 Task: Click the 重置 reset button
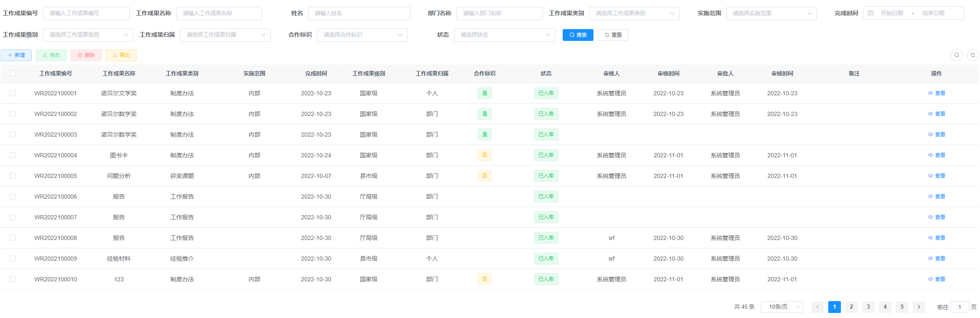(612, 35)
